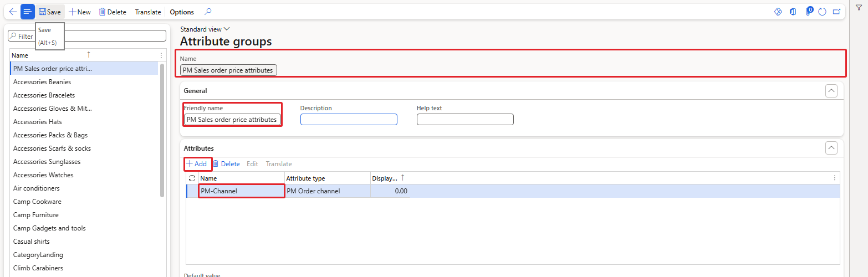Screen dimensions: 868x277
Task: Add a new attribute
Action: click(x=196, y=163)
